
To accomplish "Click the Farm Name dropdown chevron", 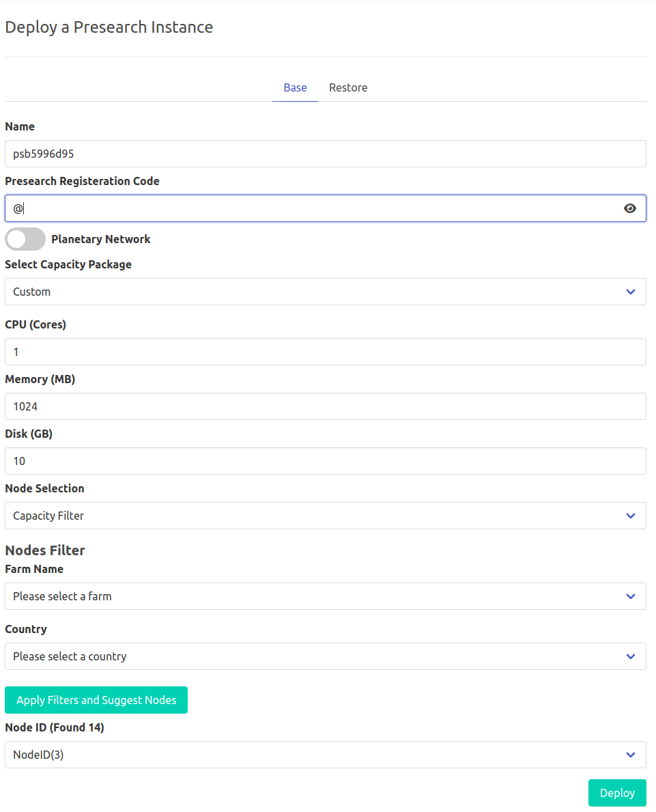I will (x=630, y=596).
